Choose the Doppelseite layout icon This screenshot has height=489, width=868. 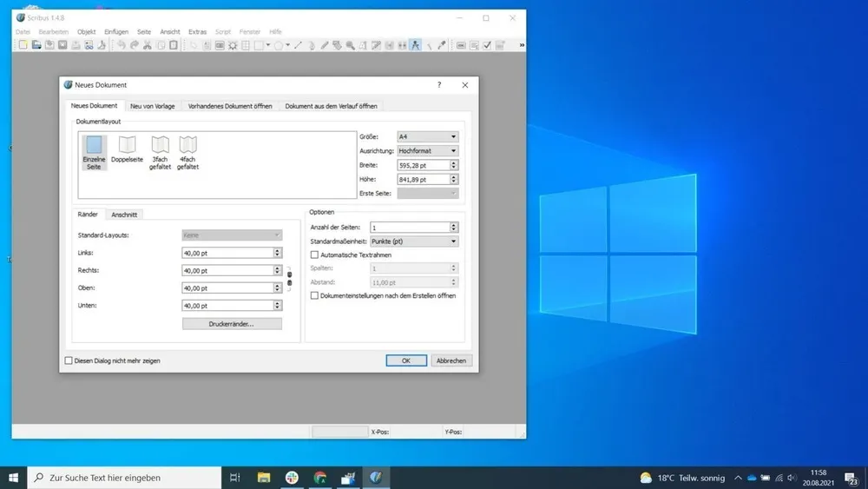tap(128, 145)
